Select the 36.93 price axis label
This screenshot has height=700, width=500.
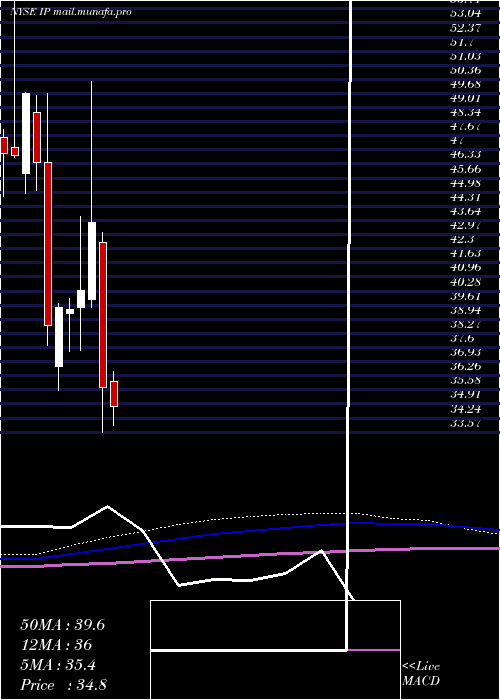(465, 352)
